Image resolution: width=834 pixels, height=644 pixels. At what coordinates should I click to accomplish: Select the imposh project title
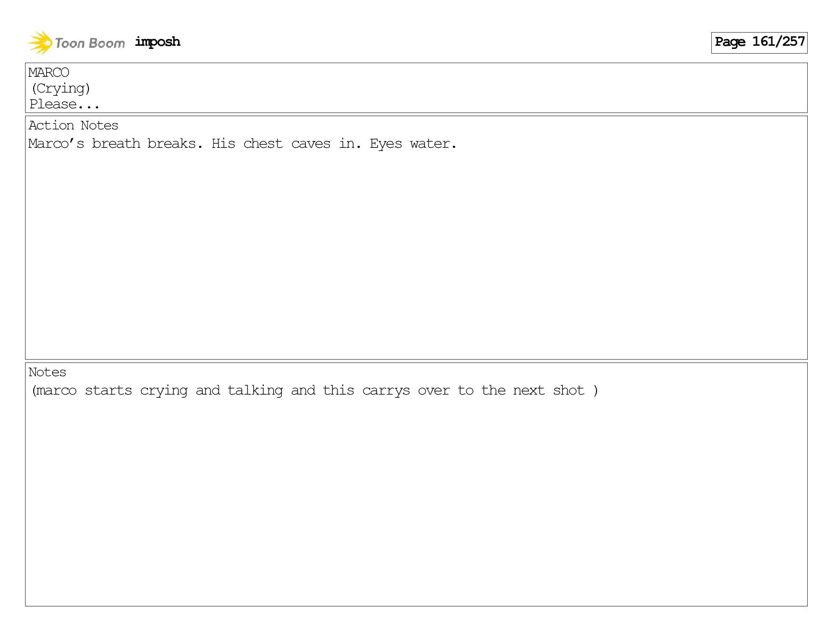pyautogui.click(x=157, y=42)
